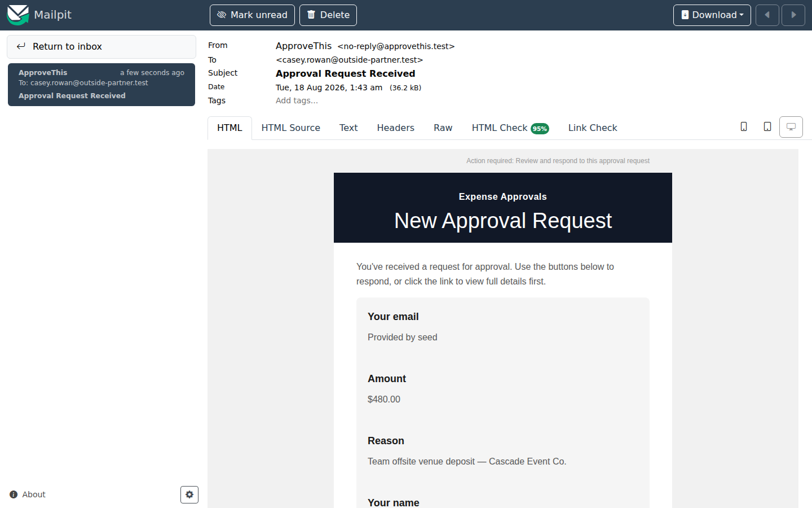
Task: Click the Mark unread button
Action: click(252, 15)
